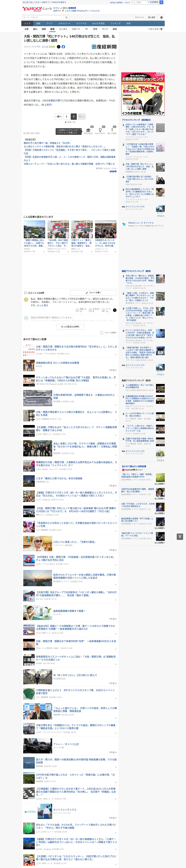Open 購入履歴 link
The image size is (186, 868).
(x=152, y=18)
